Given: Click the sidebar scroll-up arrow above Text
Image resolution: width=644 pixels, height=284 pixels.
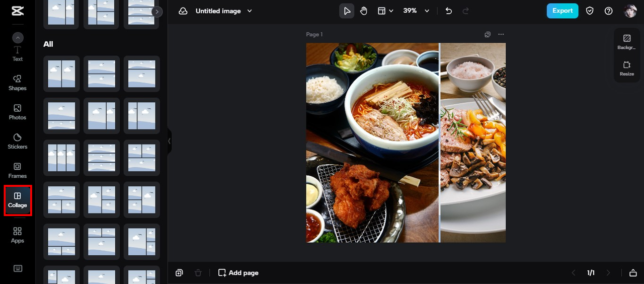Looking at the screenshot, I should click(18, 37).
